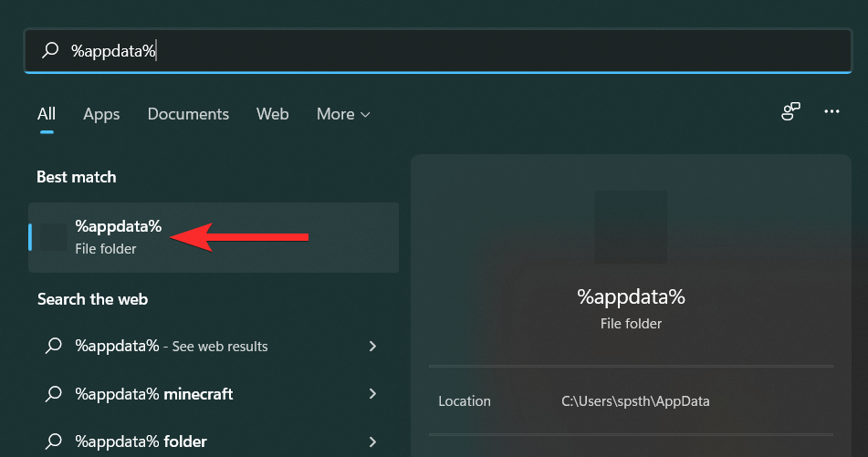Select the Web filter tab
The height and width of the screenshot is (457, 868).
272,114
